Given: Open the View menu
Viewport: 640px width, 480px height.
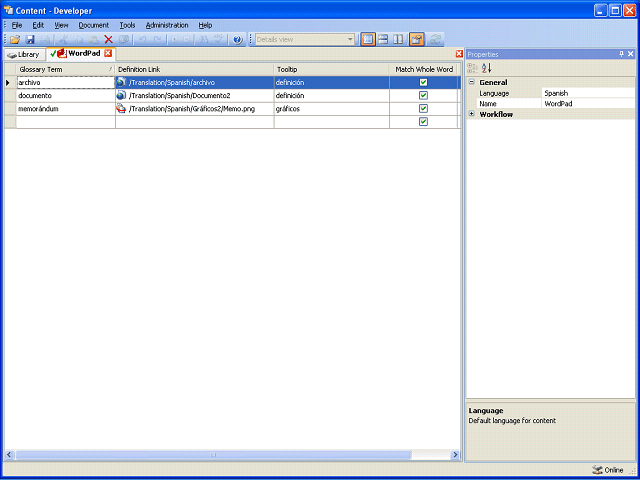Looking at the screenshot, I should coord(61,25).
